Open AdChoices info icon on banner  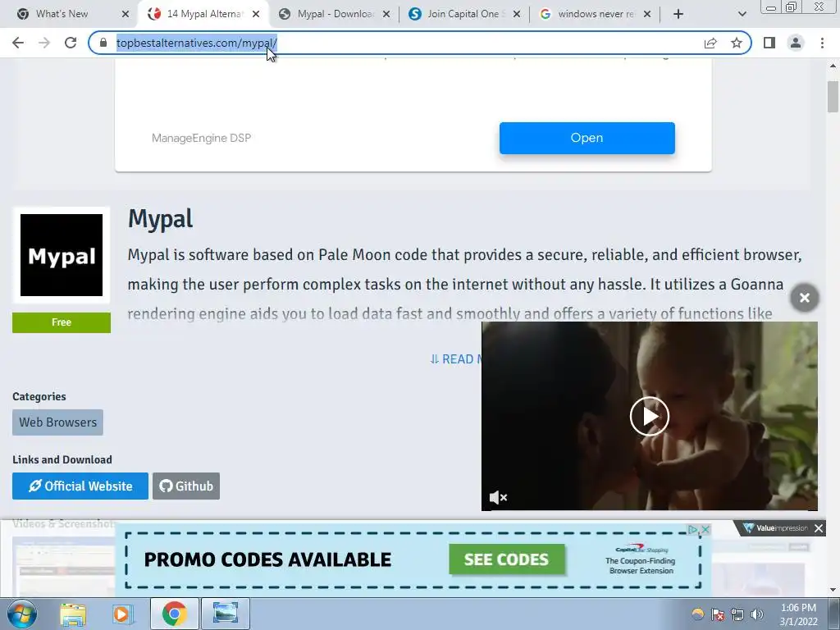[x=693, y=529]
